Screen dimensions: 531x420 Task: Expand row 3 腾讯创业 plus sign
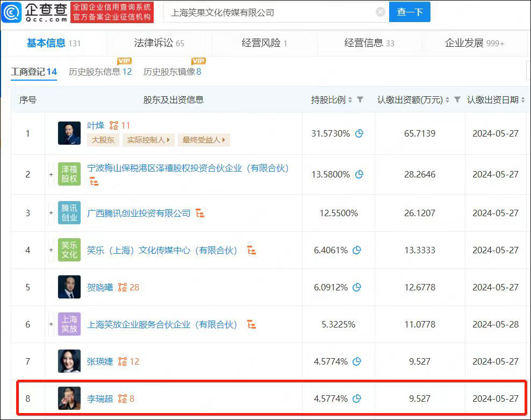coord(51,213)
